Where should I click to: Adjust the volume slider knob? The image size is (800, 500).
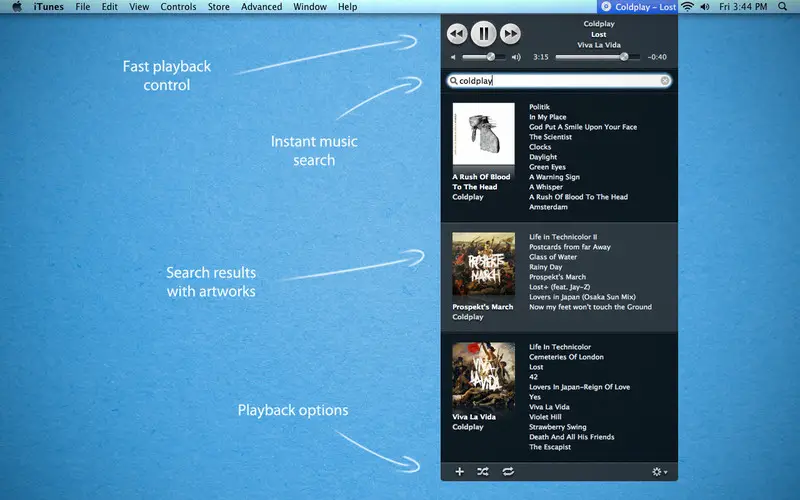pos(490,57)
